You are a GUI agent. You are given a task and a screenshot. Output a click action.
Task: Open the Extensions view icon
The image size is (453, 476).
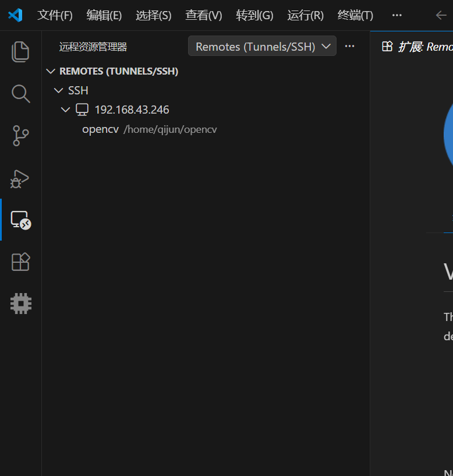[x=20, y=262]
